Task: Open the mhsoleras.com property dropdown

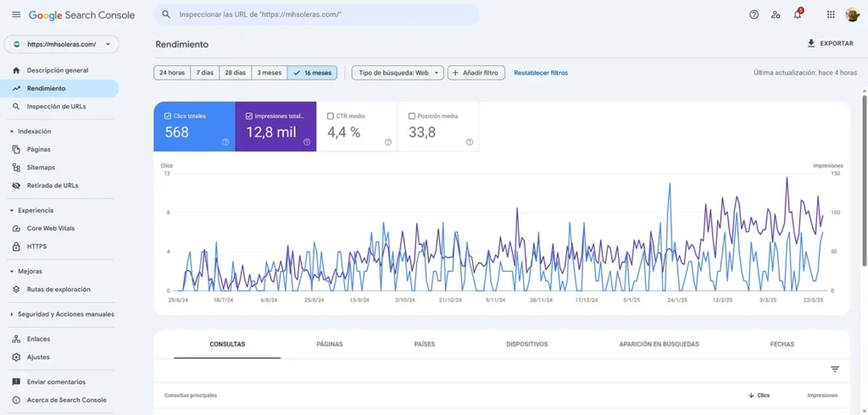Action: click(61, 44)
